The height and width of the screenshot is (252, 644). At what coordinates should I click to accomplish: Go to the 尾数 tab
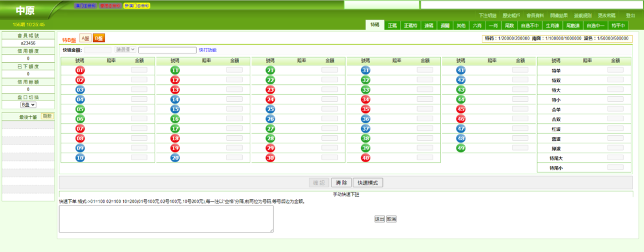coord(509,25)
